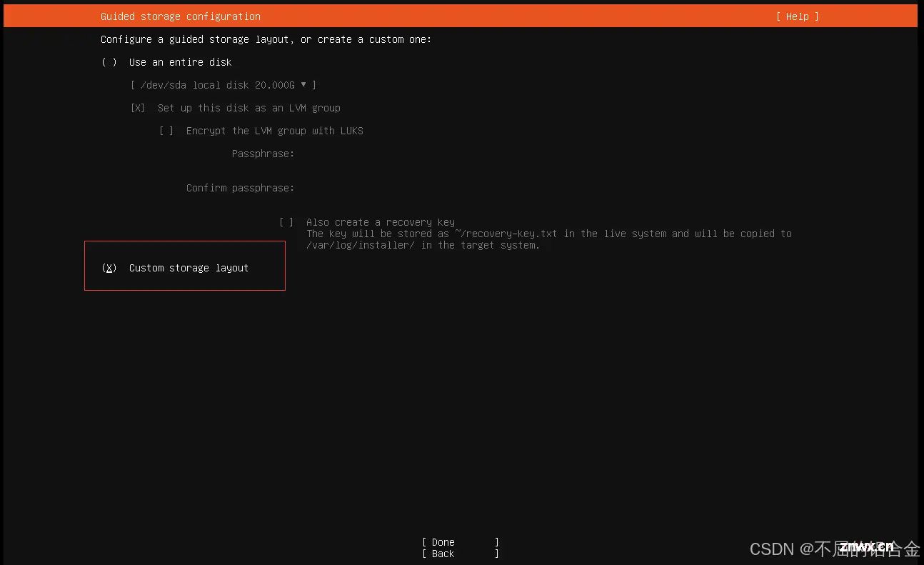Check "Encrypt the LVM group with LUKS"

(x=166, y=131)
